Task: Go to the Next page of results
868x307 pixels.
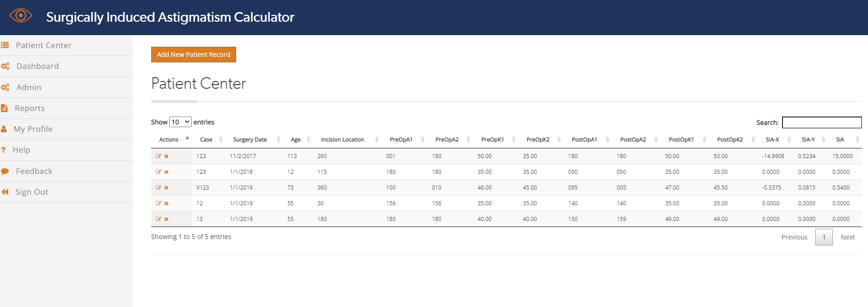Action: pyautogui.click(x=847, y=237)
